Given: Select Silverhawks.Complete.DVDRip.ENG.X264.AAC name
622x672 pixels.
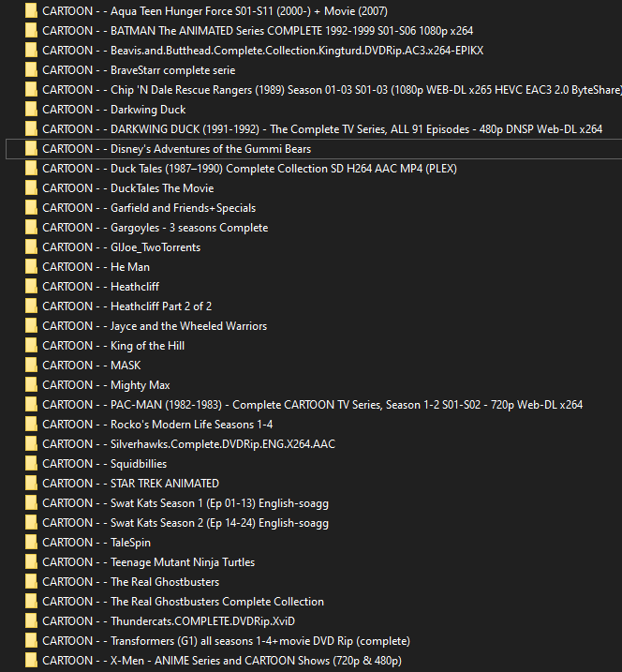Looking at the screenshot, I should [x=189, y=444].
